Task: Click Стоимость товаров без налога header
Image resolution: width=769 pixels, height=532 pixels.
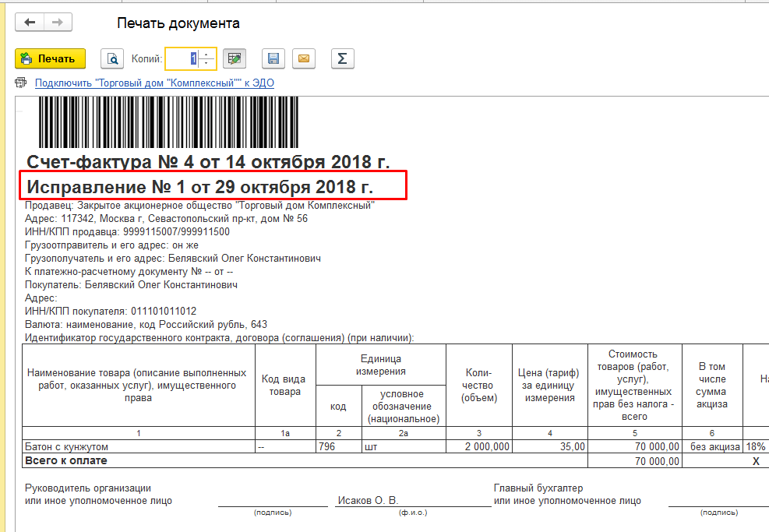Action: [x=634, y=385]
